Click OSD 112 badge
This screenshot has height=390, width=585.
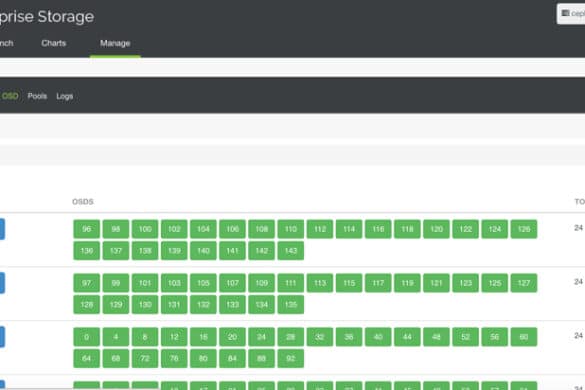(320, 229)
